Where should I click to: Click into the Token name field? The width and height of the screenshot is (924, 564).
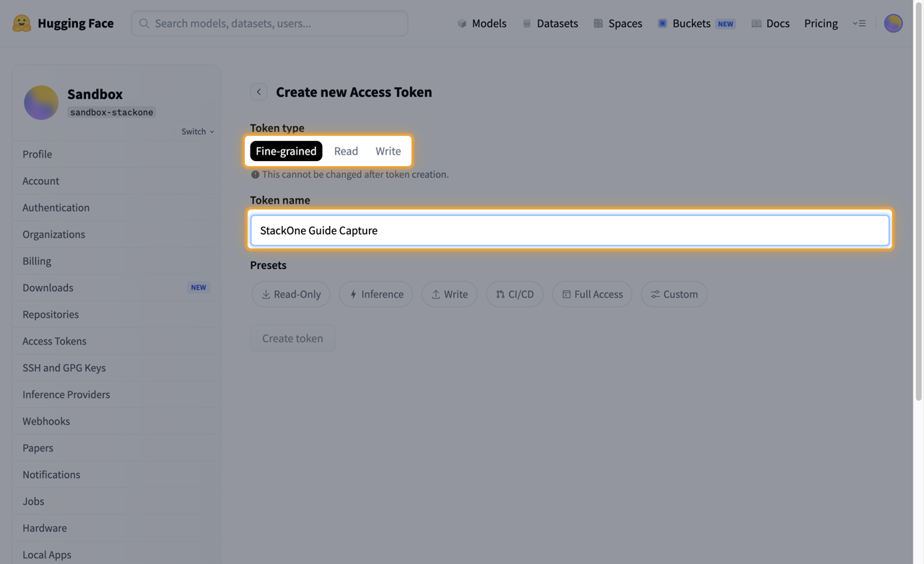[570, 230]
